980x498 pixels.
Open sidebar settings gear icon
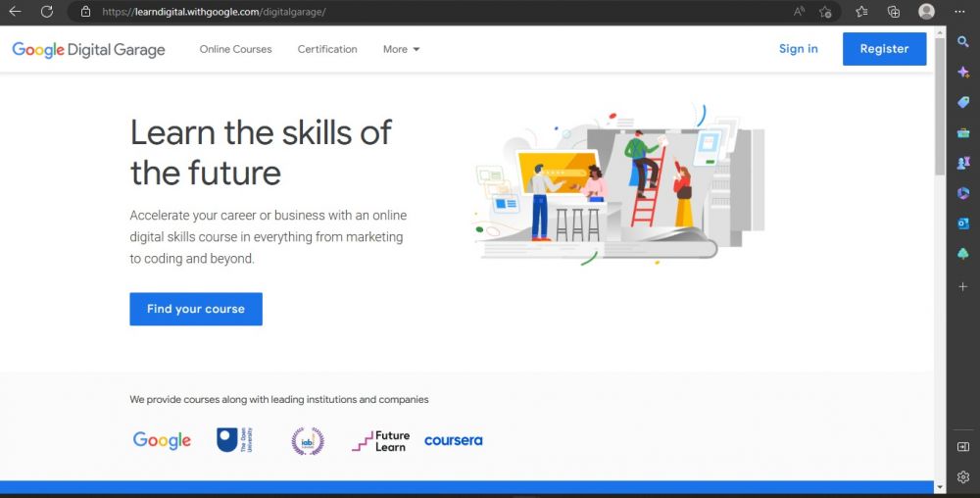point(963,477)
